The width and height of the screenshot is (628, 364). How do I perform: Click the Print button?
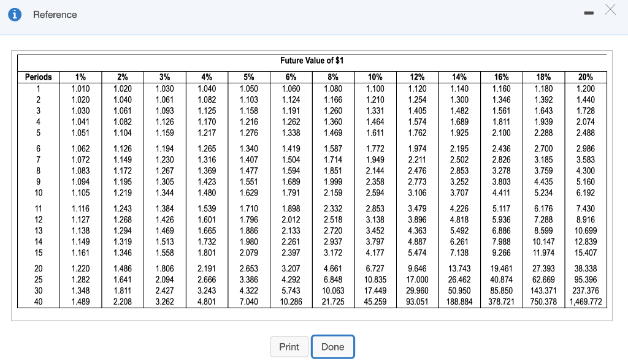pos(289,347)
